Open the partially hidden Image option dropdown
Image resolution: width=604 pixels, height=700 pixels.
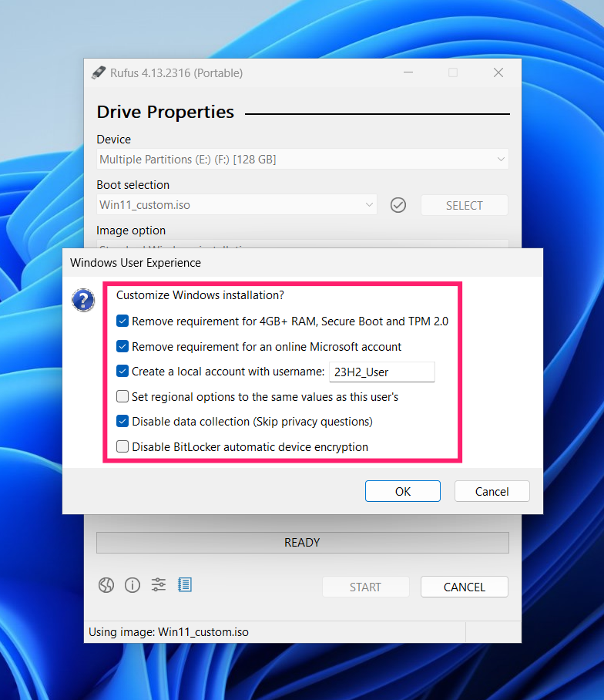(x=303, y=244)
